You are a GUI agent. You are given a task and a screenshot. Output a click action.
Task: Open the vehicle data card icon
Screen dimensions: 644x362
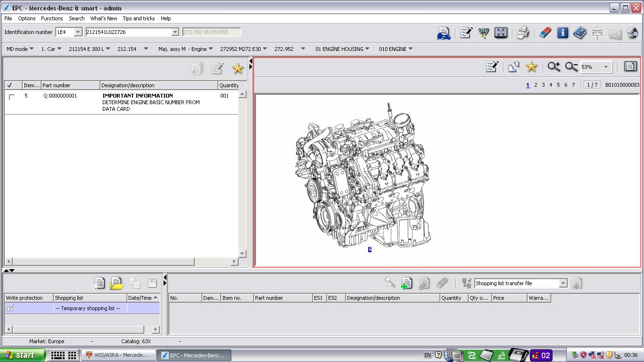pos(444,33)
